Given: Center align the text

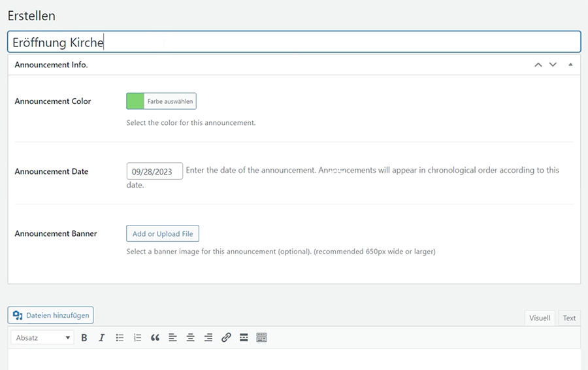Looking at the screenshot, I should click(190, 337).
